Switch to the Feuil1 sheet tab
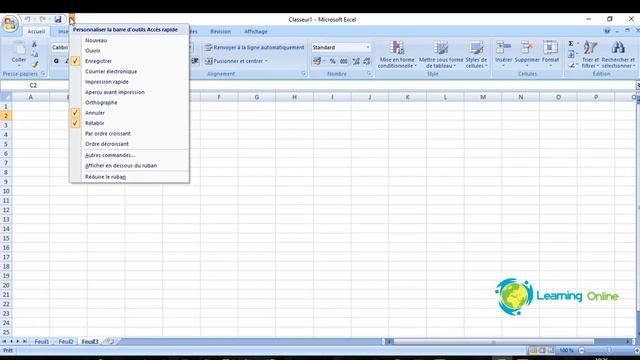Image resolution: width=640 pixels, height=360 pixels. [42, 342]
